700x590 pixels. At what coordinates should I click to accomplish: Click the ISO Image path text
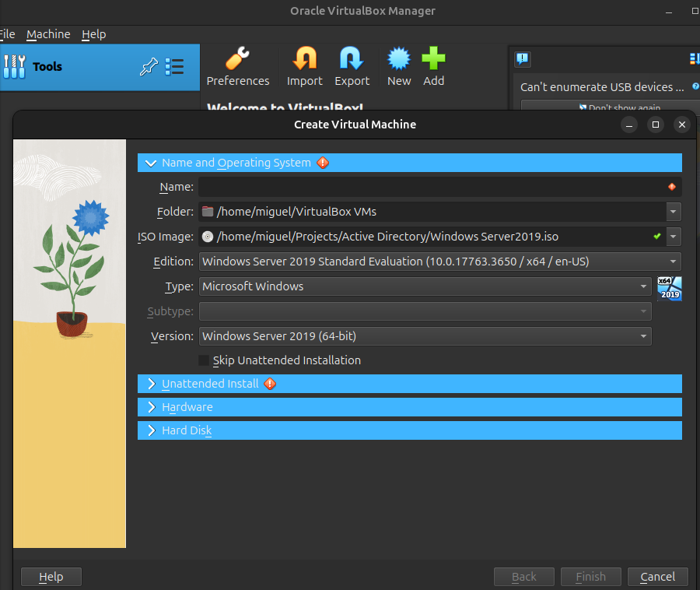[x=387, y=237]
